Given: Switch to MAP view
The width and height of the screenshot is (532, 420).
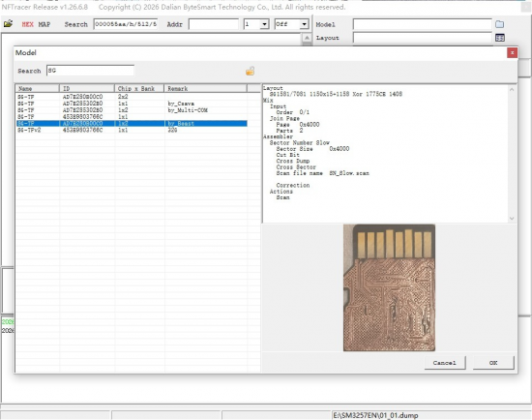Looking at the screenshot, I should [44, 24].
